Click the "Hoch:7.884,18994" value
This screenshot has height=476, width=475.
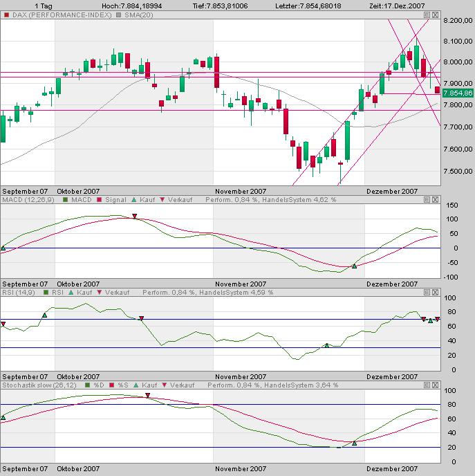point(131,6)
